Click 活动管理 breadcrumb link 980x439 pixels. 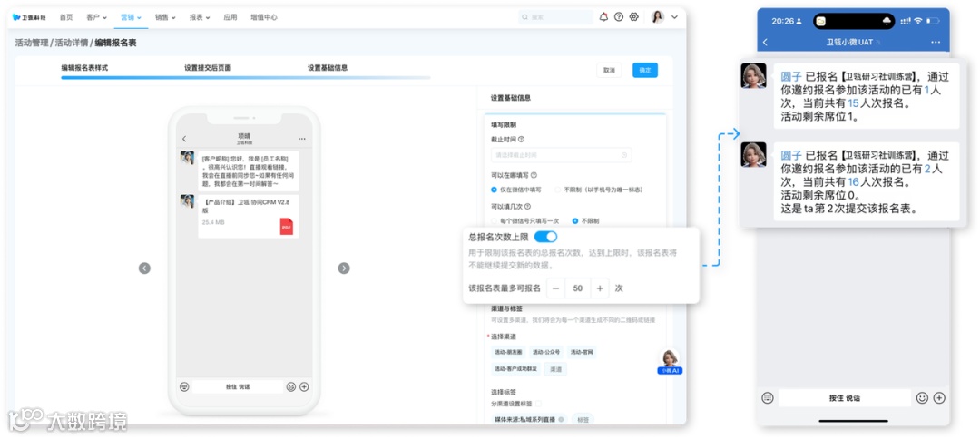33,44
